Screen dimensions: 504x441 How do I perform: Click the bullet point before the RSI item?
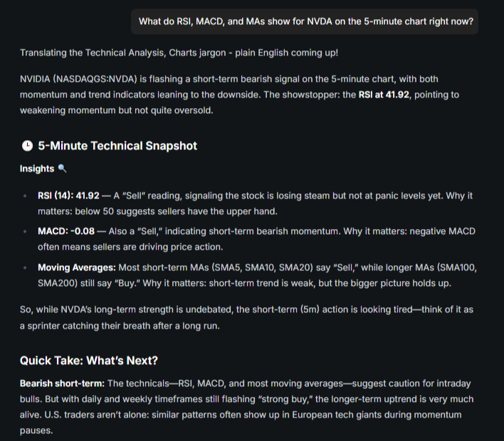coord(25,196)
